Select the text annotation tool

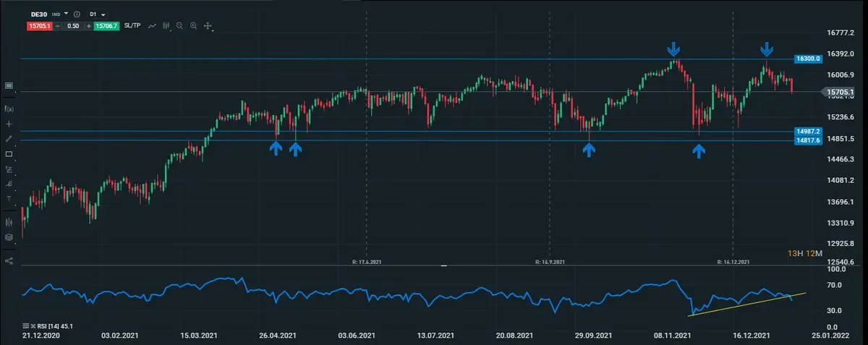coord(9,198)
